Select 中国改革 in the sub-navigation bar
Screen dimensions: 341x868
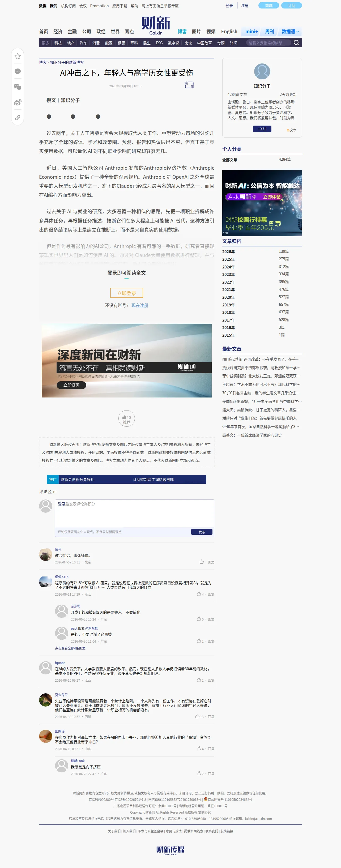(x=204, y=43)
